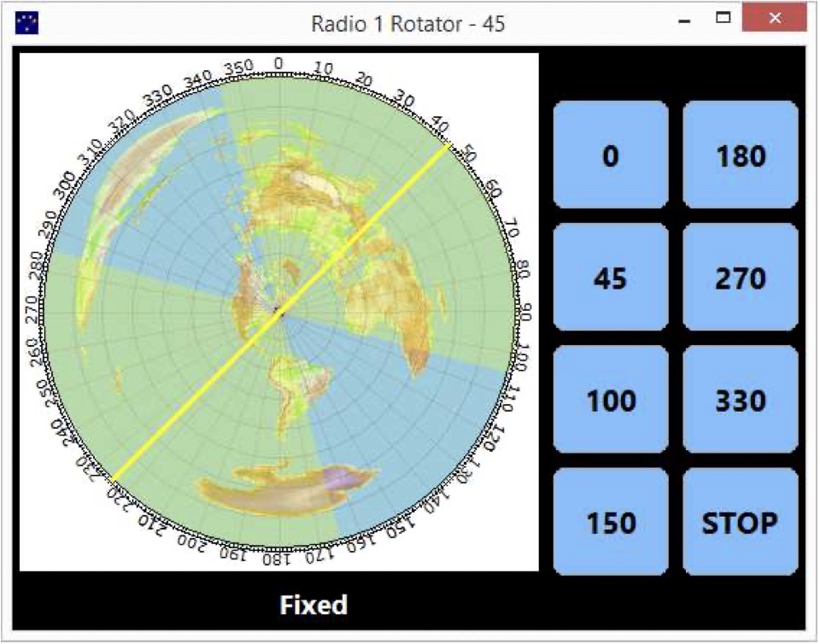Choose the 100 degree preset button

pyautogui.click(x=610, y=400)
